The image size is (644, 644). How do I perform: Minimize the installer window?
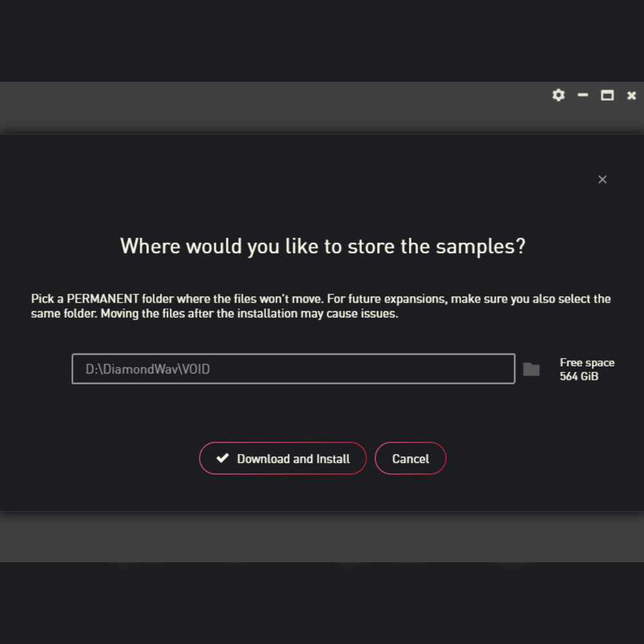coord(583,95)
